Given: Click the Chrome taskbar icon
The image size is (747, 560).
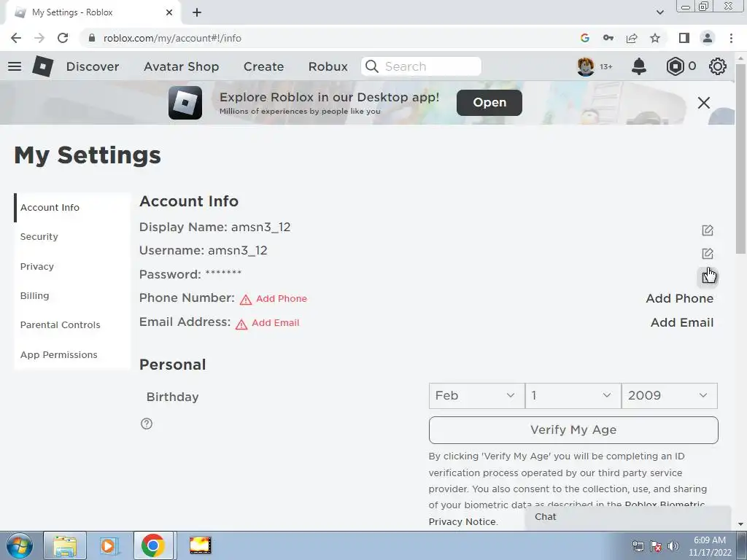Looking at the screenshot, I should click(x=153, y=545).
